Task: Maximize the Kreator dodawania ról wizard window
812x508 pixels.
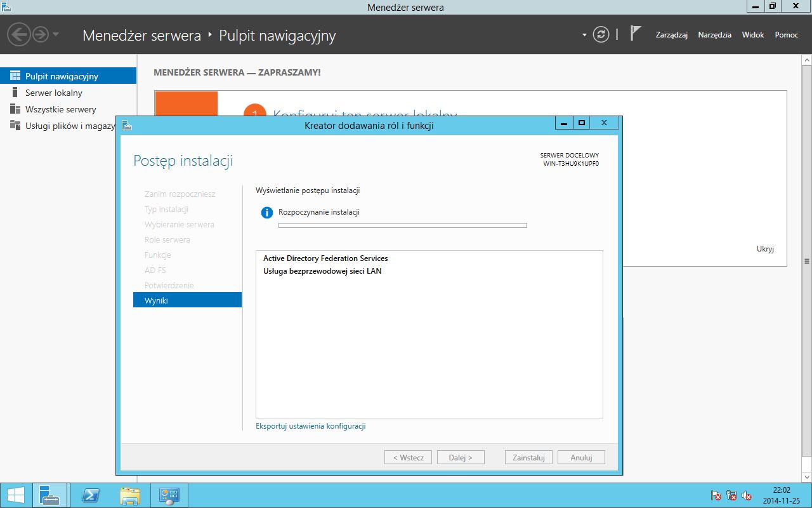Action: (x=581, y=123)
